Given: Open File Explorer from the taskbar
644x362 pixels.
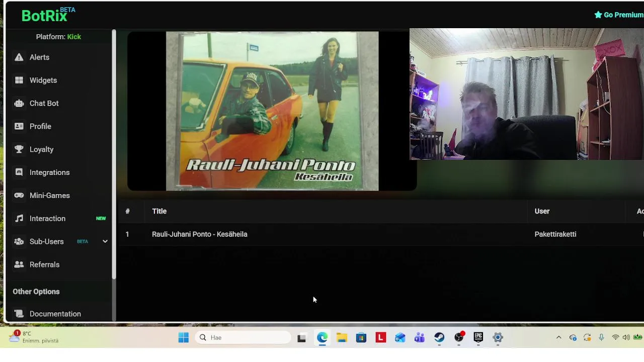Looking at the screenshot, I should (x=342, y=338).
